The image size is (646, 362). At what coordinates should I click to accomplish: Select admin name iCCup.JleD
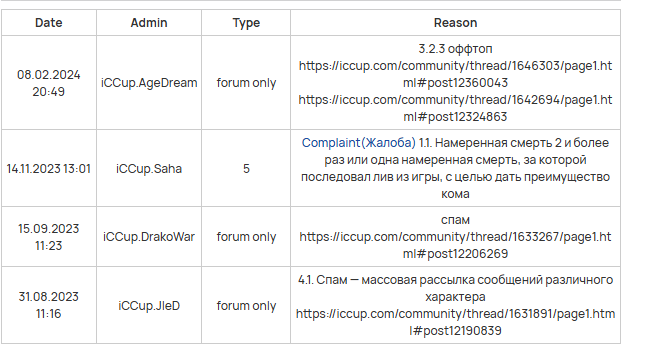[x=149, y=306]
